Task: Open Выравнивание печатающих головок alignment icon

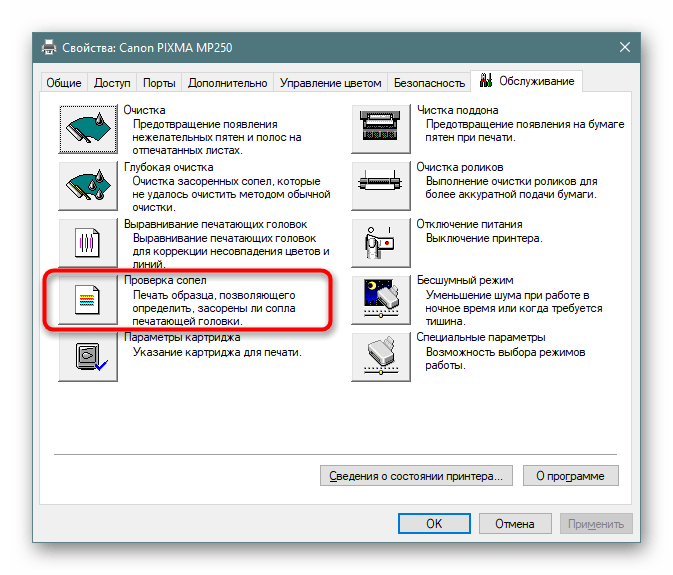Action: coord(88,242)
